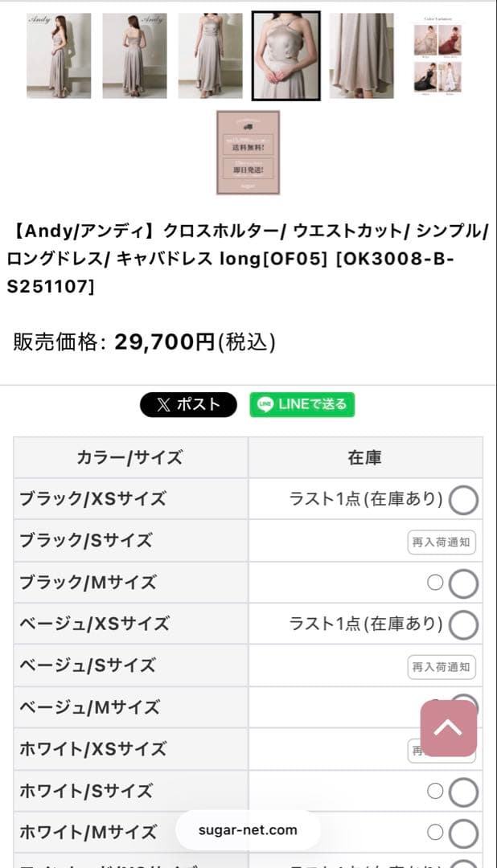Choose ベージュ/XSサイズ ラスト1点 option
The width and height of the screenshot is (497, 868).
coord(464,624)
